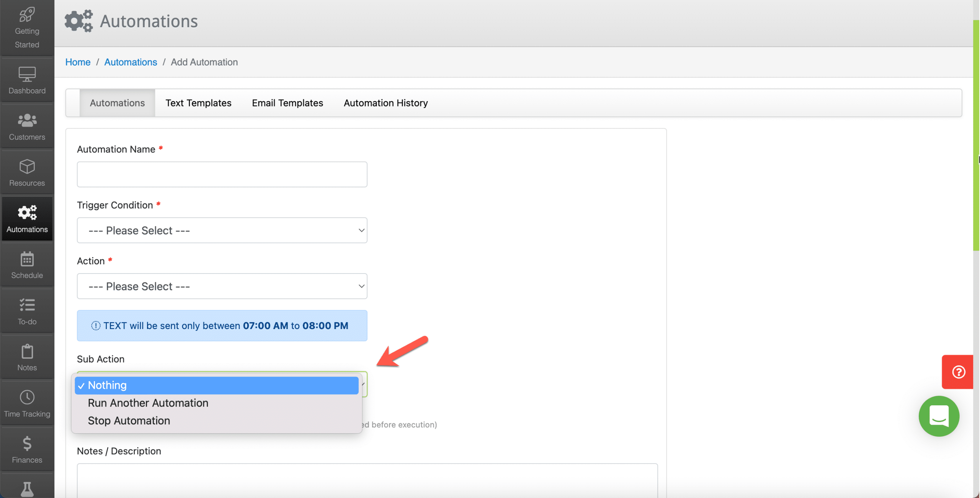This screenshot has height=498, width=980.
Task: Open the Action dropdown
Action: [x=222, y=286]
